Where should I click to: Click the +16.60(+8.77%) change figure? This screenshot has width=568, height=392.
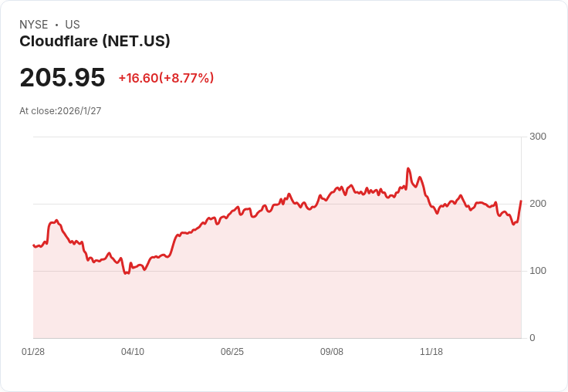(166, 78)
